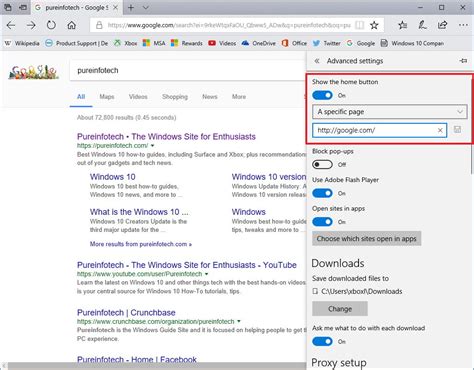
Task: Open the Xbox favorite
Action: tap(125, 43)
